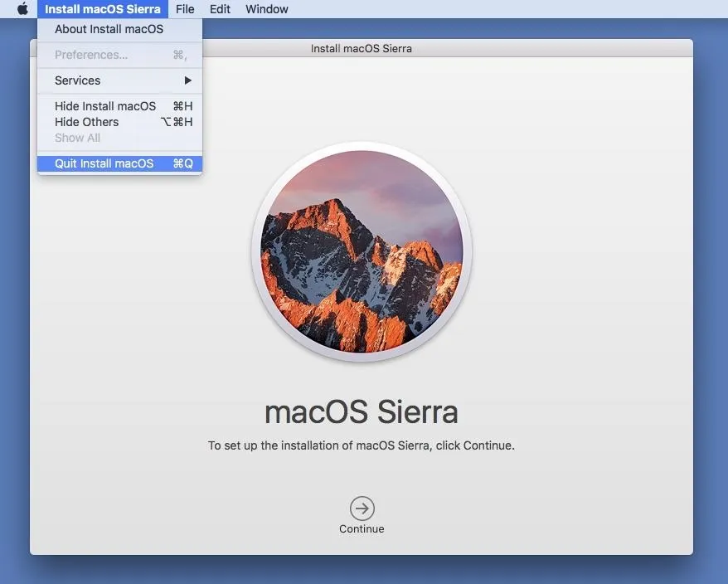The width and height of the screenshot is (728, 584).
Task: Click the Continue label
Action: tap(362, 528)
